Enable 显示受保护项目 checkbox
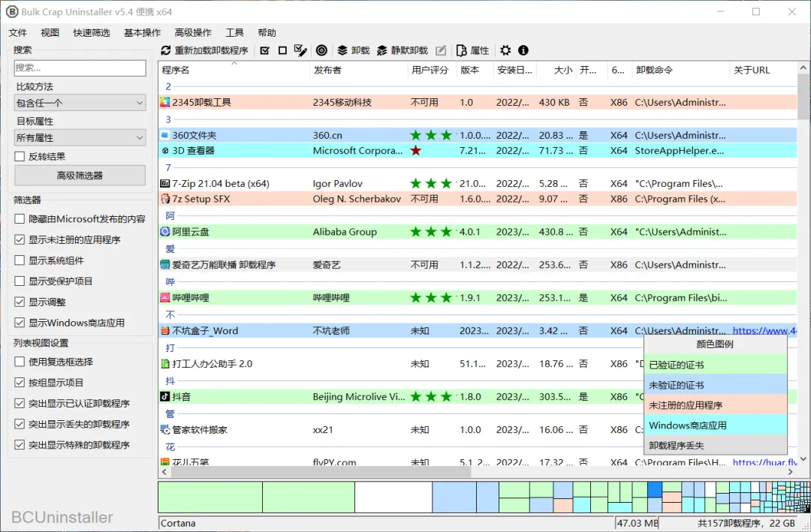 (20, 281)
